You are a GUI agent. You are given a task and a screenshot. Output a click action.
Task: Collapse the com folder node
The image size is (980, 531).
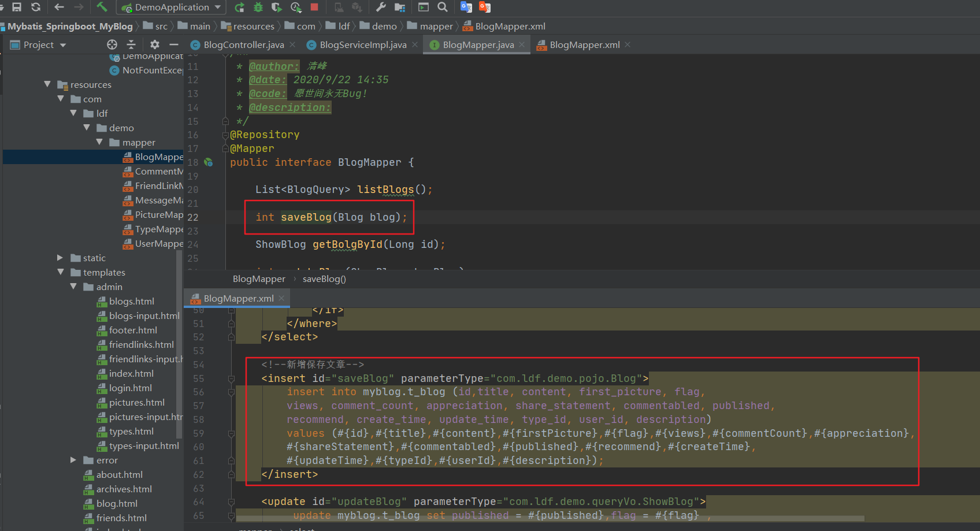click(x=61, y=99)
